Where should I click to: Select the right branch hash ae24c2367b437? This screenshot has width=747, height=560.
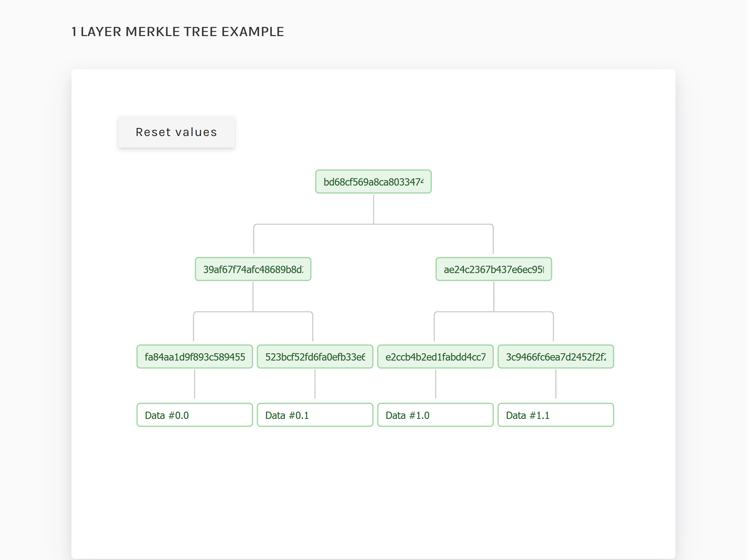pyautogui.click(x=494, y=269)
